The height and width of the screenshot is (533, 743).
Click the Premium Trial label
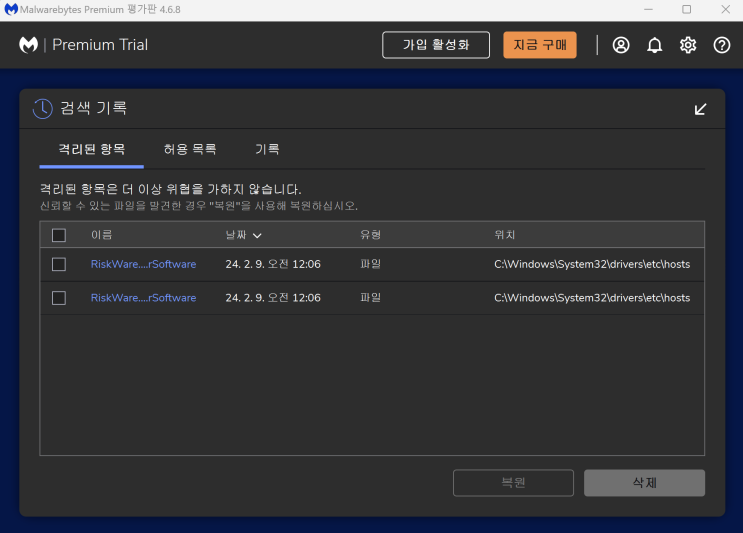100,45
